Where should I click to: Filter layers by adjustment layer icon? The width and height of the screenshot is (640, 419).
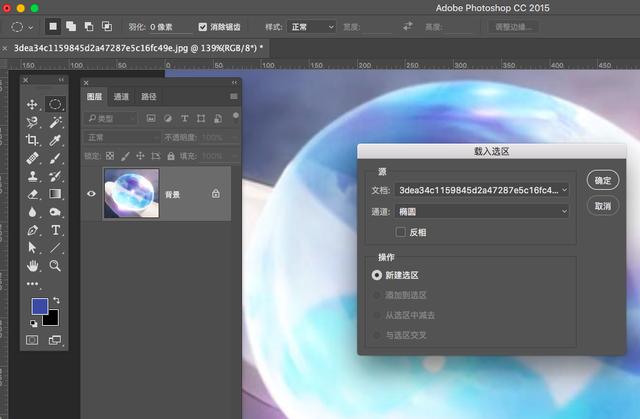(168, 118)
